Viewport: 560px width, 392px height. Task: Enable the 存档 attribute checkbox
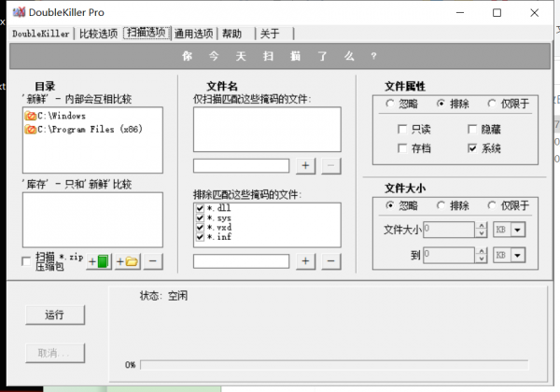(402, 148)
